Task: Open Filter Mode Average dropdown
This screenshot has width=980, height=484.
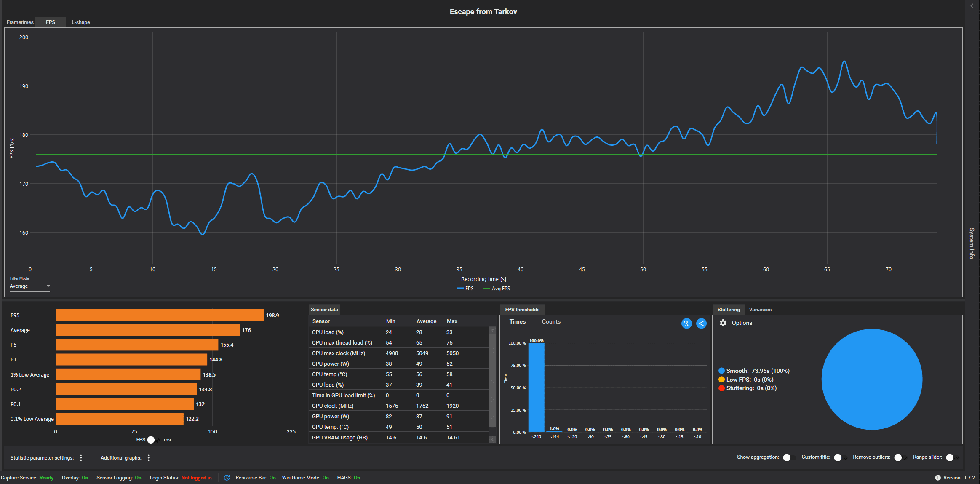Action: click(29, 286)
